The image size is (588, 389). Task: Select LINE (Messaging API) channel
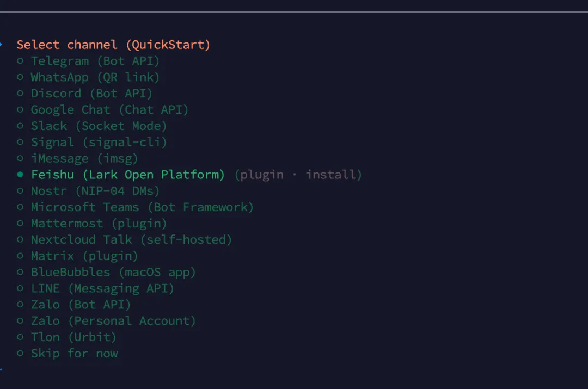(x=102, y=288)
